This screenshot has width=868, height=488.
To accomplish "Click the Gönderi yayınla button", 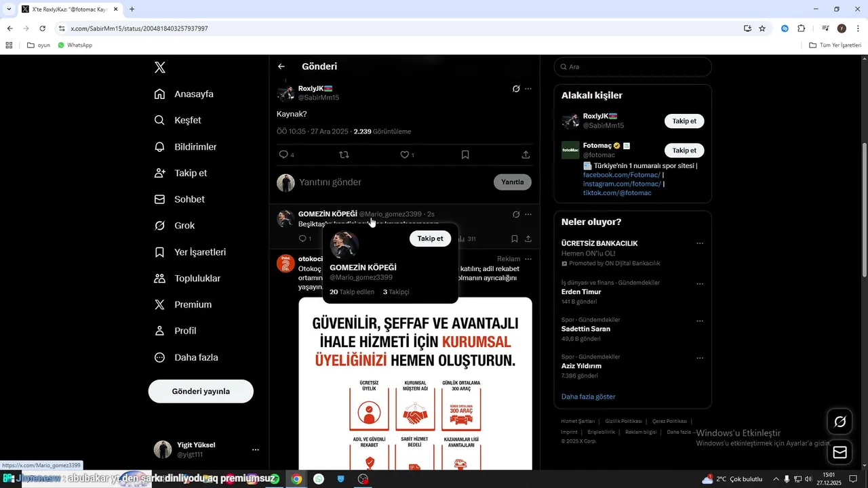I will [x=201, y=391].
